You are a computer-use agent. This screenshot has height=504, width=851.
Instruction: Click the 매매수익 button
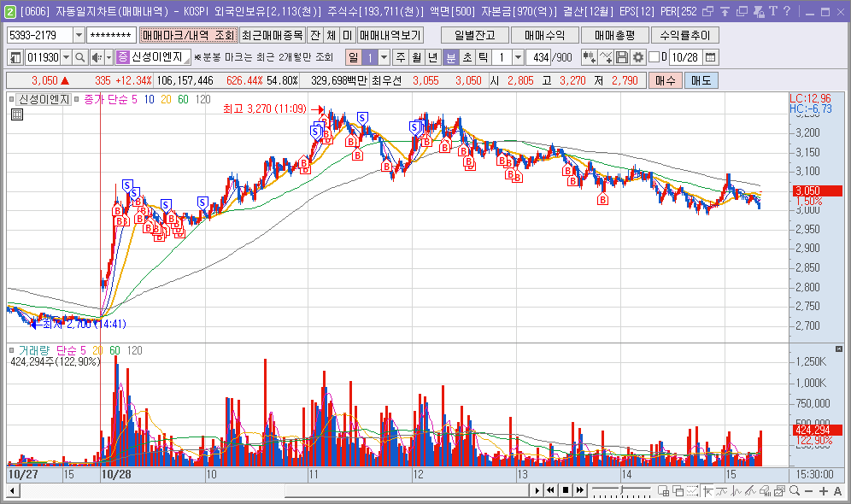point(545,35)
